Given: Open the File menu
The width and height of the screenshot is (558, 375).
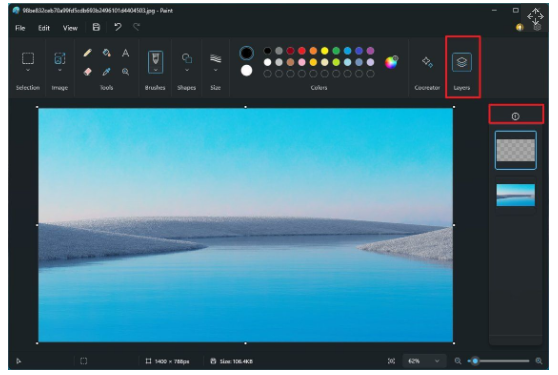Looking at the screenshot, I should tap(20, 28).
